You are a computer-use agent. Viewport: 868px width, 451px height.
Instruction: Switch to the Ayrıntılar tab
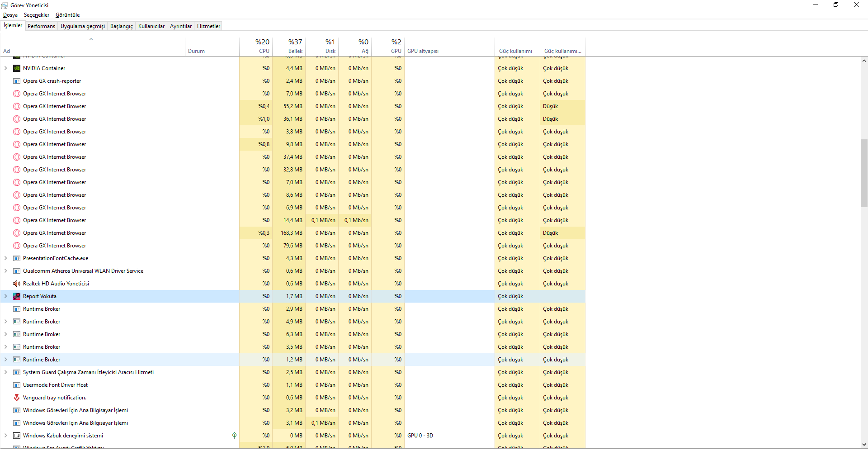[x=181, y=26]
